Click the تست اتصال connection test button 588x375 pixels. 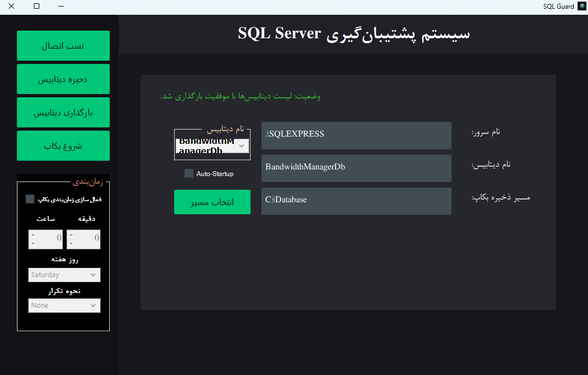(63, 45)
